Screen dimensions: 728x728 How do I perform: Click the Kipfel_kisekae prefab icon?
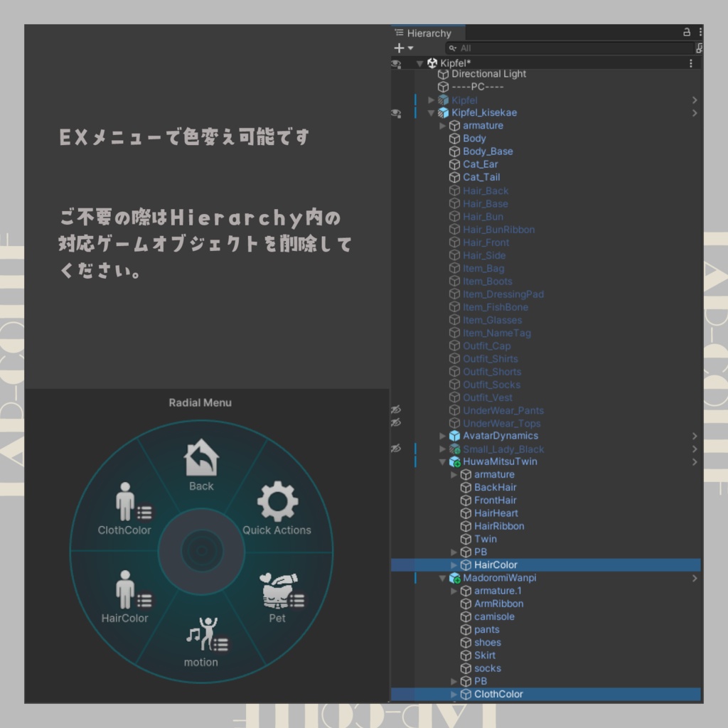[444, 113]
